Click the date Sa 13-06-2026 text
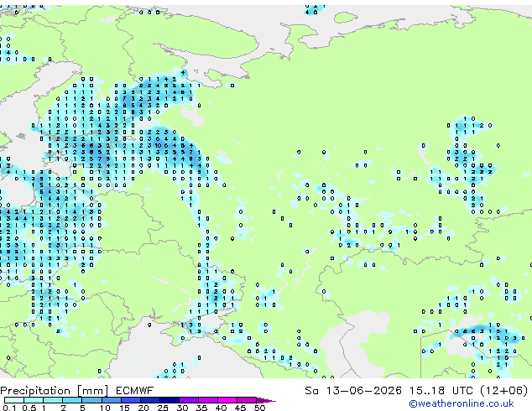532x411 pixels. click(353, 391)
